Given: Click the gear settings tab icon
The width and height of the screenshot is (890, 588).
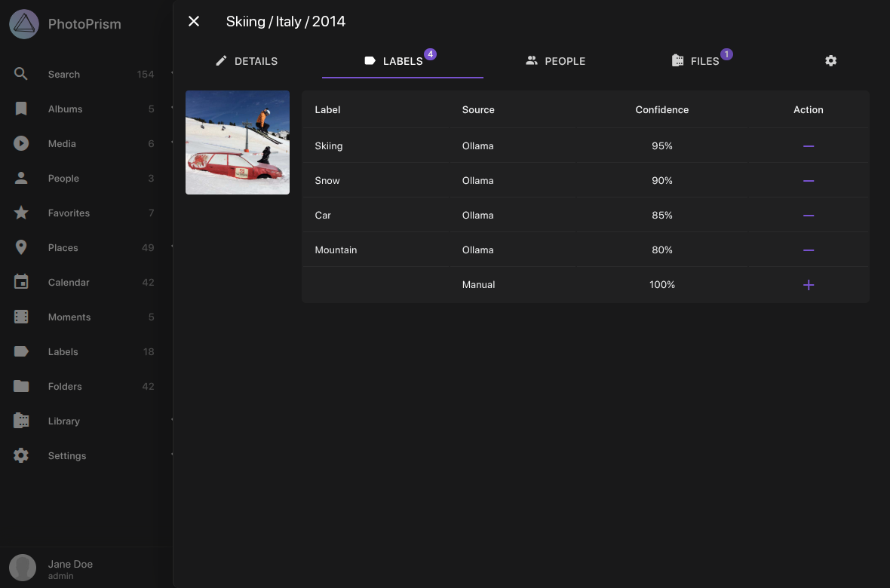Looking at the screenshot, I should click(x=830, y=61).
